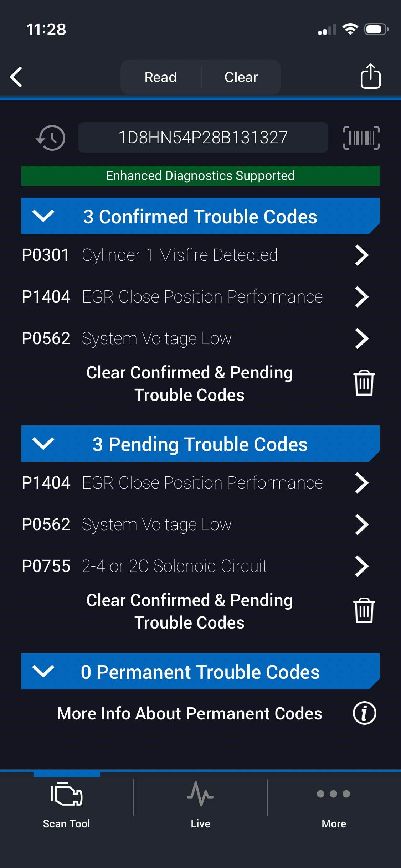Image resolution: width=401 pixels, height=868 pixels.
Task: Collapse the Permanent Trouble Codes section
Action: tap(43, 671)
